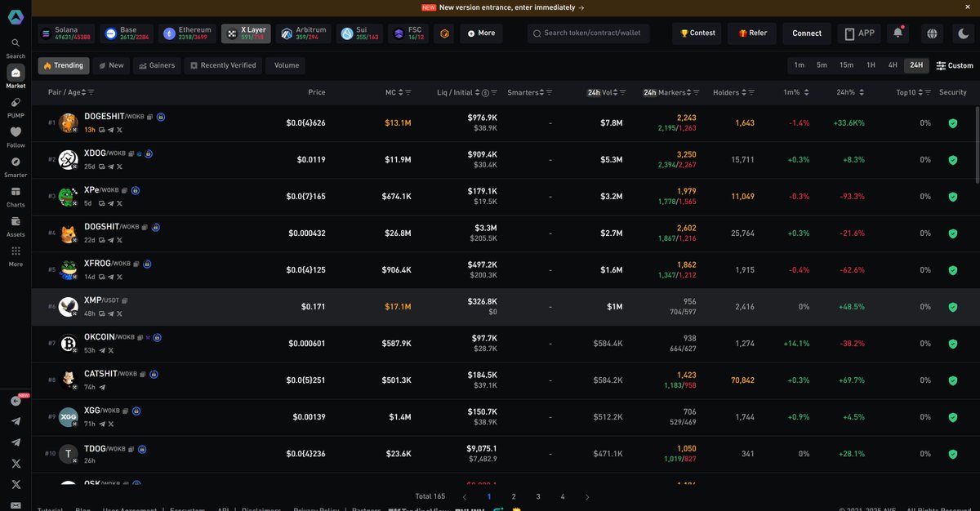Open the Contest button

click(x=697, y=33)
